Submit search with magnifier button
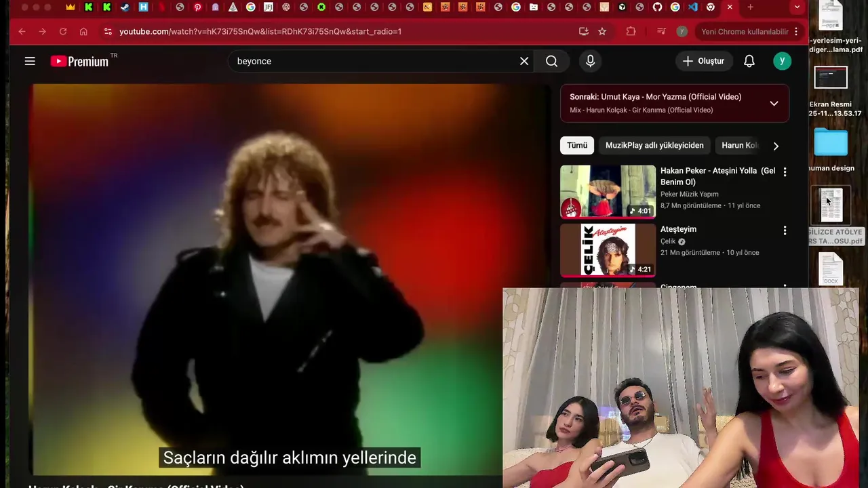 [551, 61]
